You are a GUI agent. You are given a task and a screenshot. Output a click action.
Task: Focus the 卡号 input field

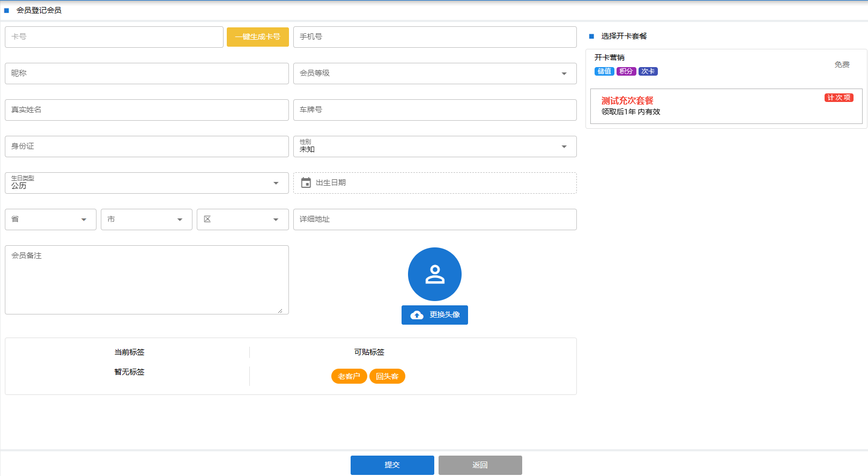point(114,37)
